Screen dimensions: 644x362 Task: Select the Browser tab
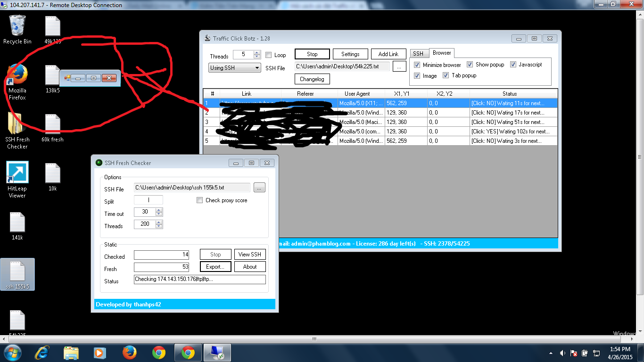442,53
